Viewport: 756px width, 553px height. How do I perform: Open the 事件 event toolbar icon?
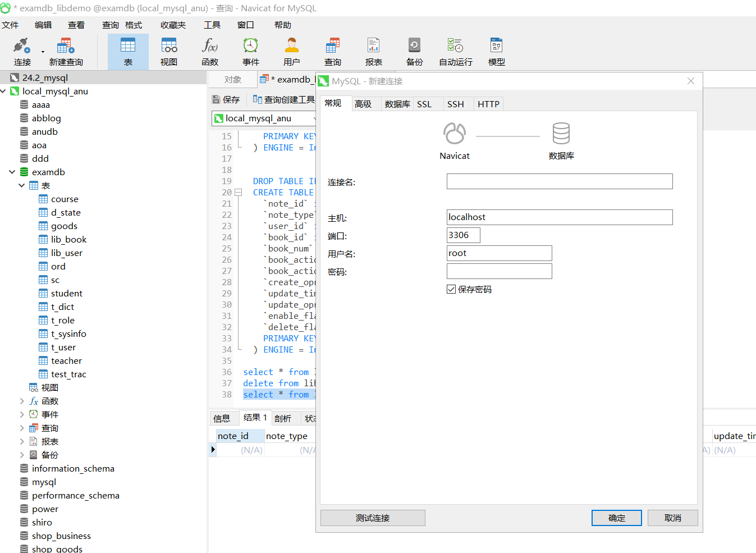tap(251, 52)
